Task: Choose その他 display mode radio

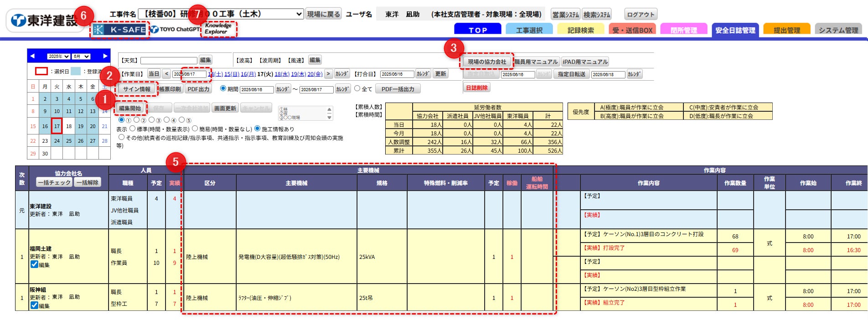Action: pyautogui.click(x=121, y=137)
